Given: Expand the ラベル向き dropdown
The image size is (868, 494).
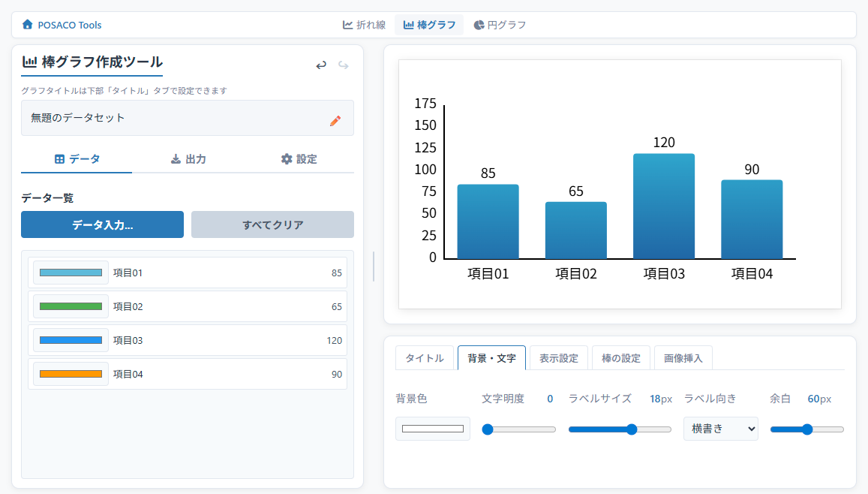Looking at the screenshot, I should pos(720,429).
